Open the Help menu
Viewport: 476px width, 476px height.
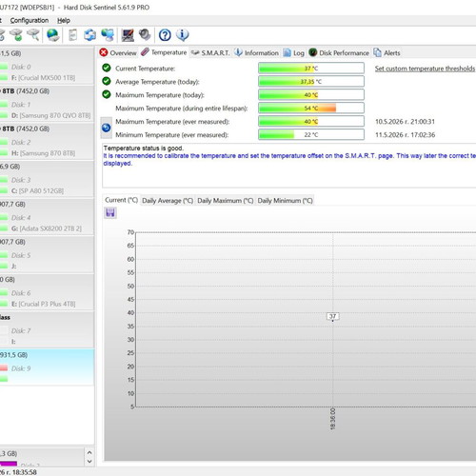pos(64,20)
